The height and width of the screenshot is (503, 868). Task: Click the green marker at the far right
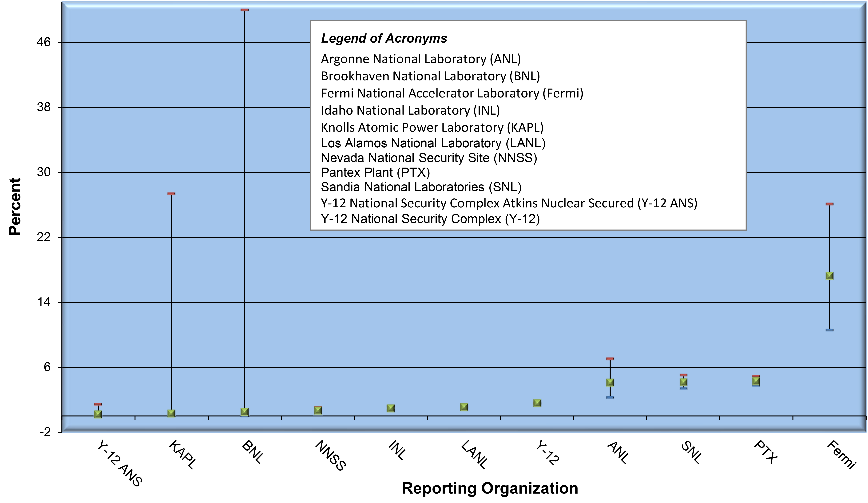point(829,275)
